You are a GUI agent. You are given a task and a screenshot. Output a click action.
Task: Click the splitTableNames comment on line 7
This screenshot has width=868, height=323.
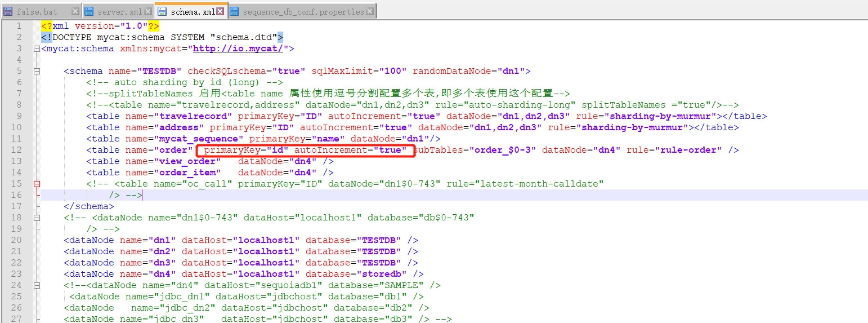pyautogui.click(x=328, y=94)
